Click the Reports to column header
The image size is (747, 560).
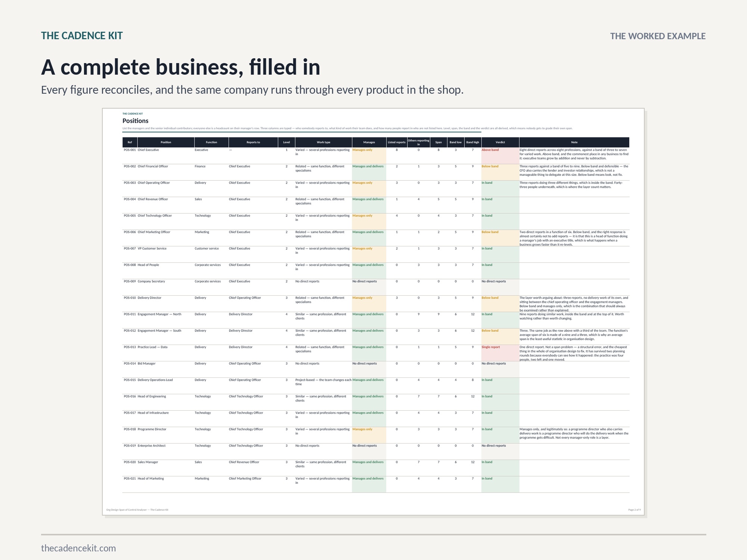(x=253, y=142)
